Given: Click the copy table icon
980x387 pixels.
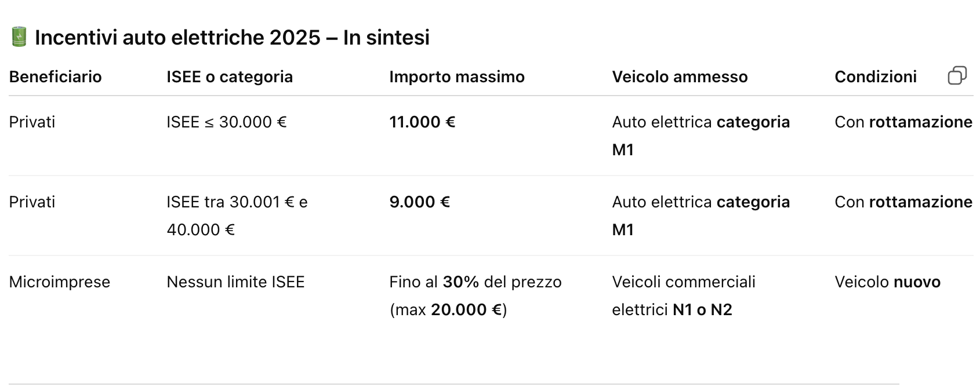Looking at the screenshot, I should pyautogui.click(x=957, y=76).
